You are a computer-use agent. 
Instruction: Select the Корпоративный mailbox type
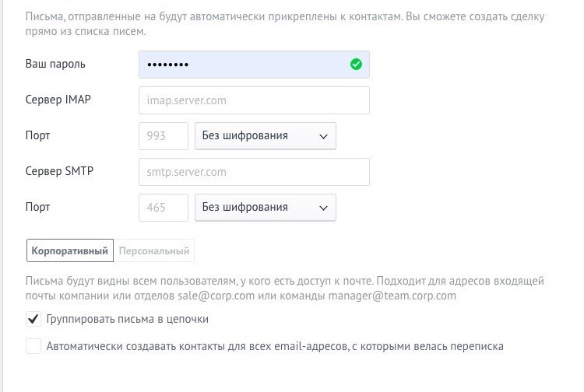(x=70, y=250)
